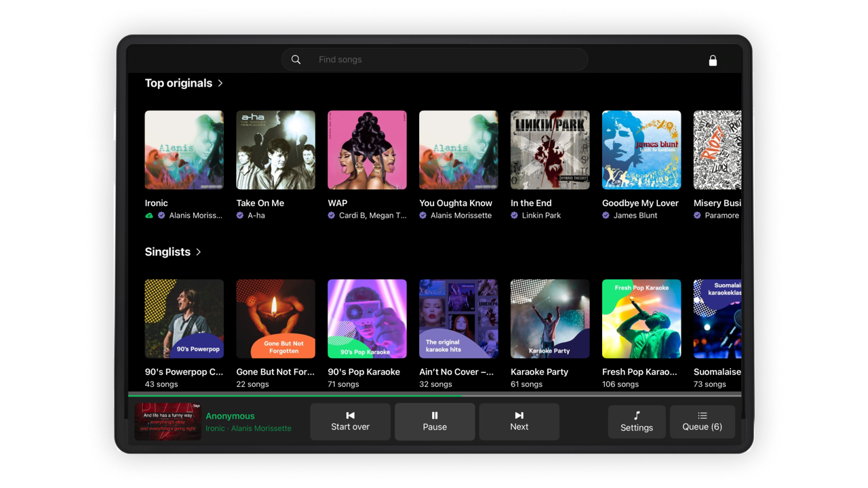Image resolution: width=868 pixels, height=488 pixels.
Task: Click the verified badge beside Linkin Park
Action: click(x=515, y=216)
